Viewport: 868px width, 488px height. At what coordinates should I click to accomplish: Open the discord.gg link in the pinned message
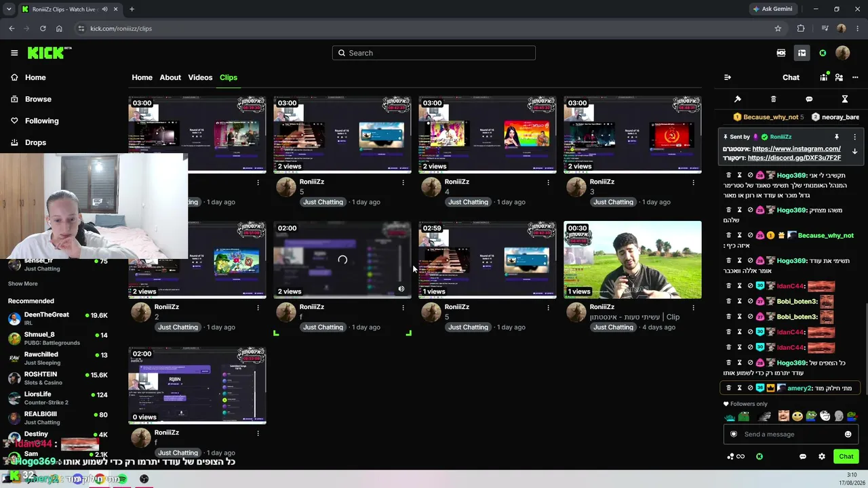[794, 158]
